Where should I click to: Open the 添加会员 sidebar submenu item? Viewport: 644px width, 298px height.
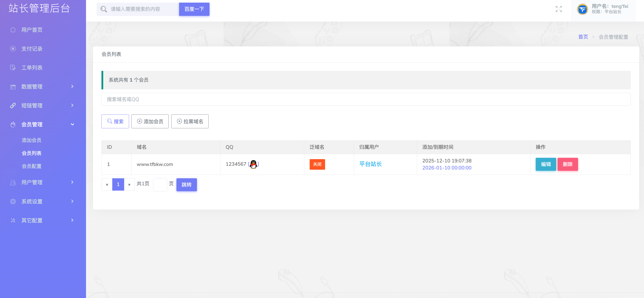click(32, 140)
